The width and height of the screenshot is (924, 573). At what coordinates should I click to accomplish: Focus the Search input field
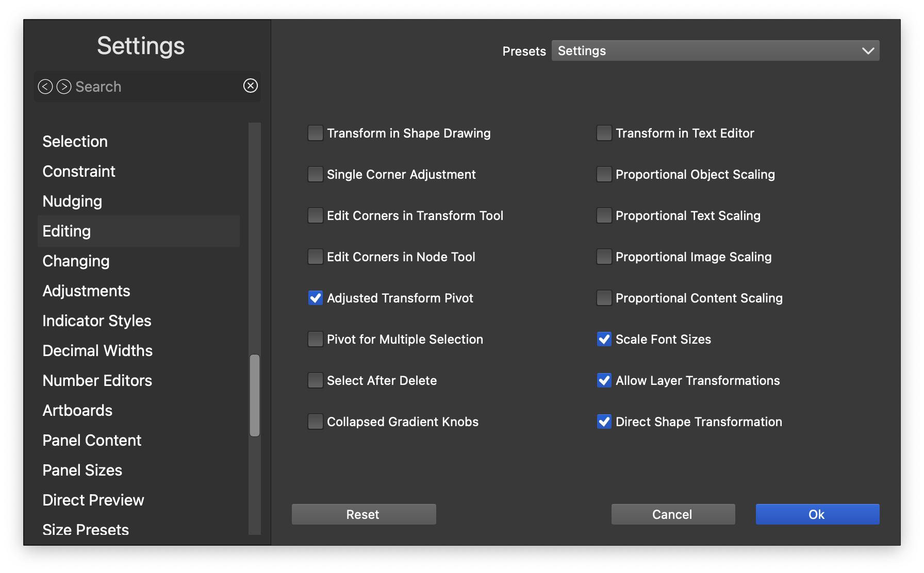[155, 87]
